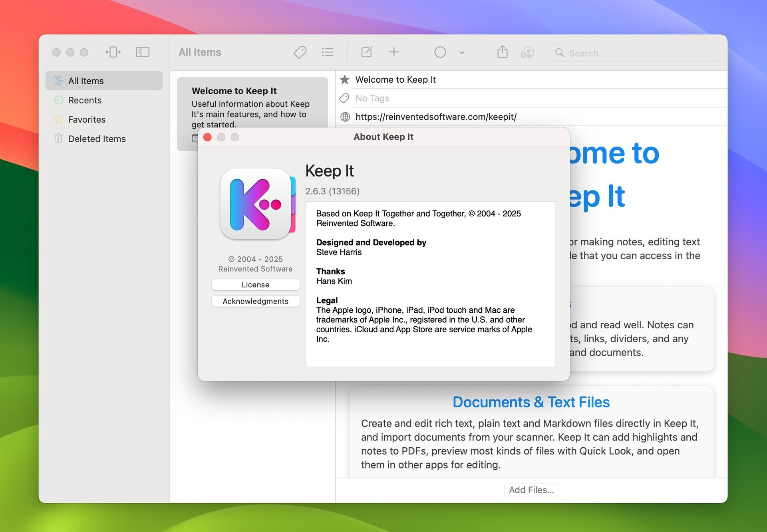
Task: Click the globe icon beside the URL
Action: 345,117
